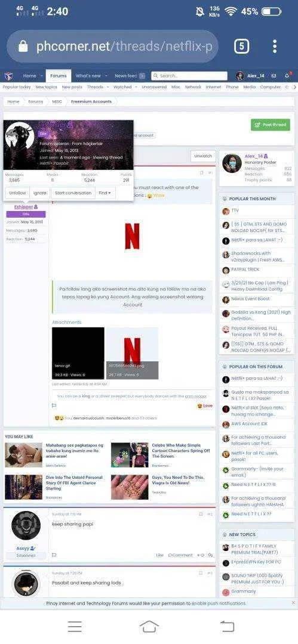The image size is (298, 644).
Task: Bookmark Assyy's post #2
Action: pos(201,514)
